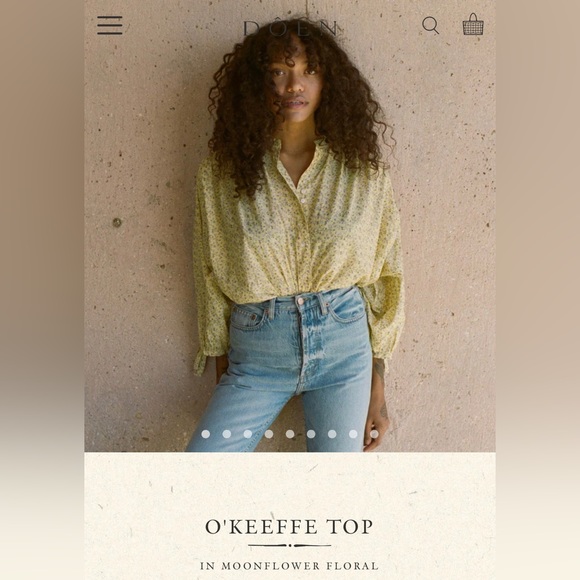Jump to the fifth (middle) carousel dot
580x580 pixels.
click(x=290, y=434)
